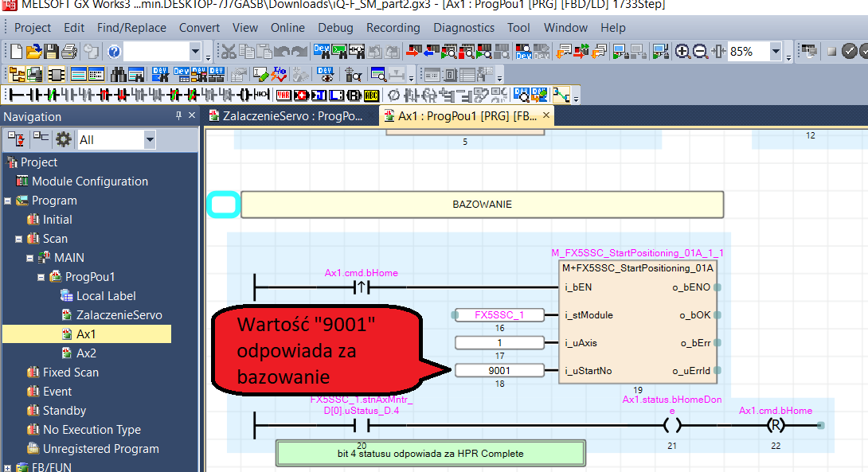Open the Convert menu

[x=199, y=28]
